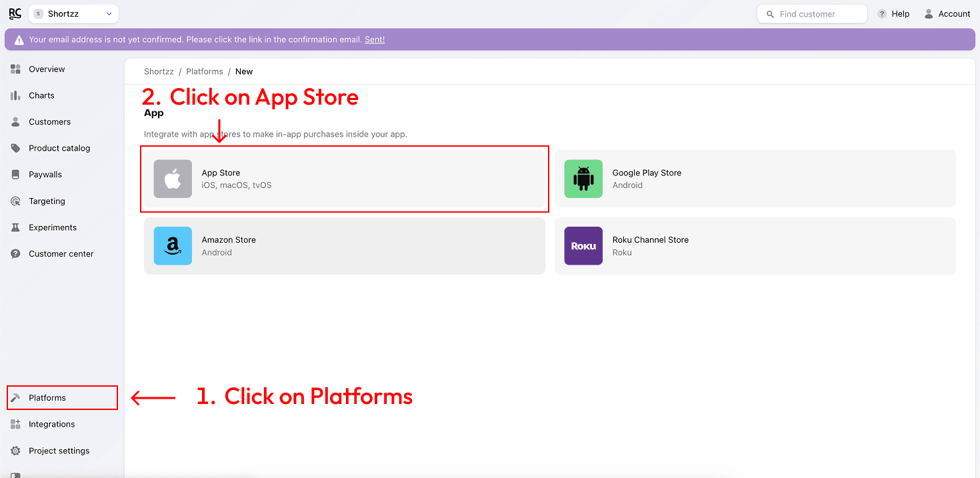This screenshot has width=980, height=478.
Task: Select Platforms in the sidebar
Action: [x=47, y=398]
